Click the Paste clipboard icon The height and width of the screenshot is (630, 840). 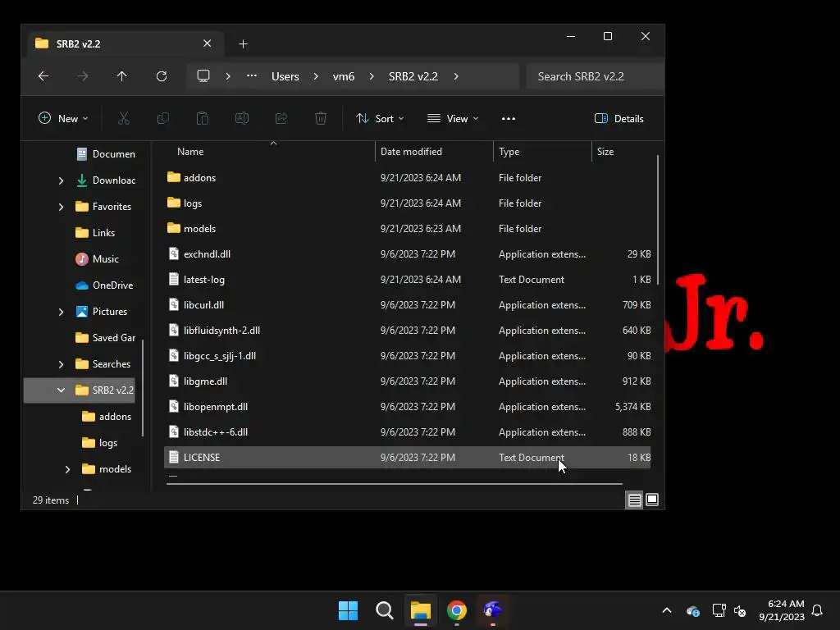coord(203,118)
